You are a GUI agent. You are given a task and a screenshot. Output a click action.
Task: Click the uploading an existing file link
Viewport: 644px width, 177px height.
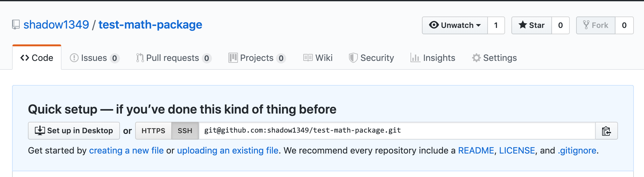pyautogui.click(x=227, y=150)
